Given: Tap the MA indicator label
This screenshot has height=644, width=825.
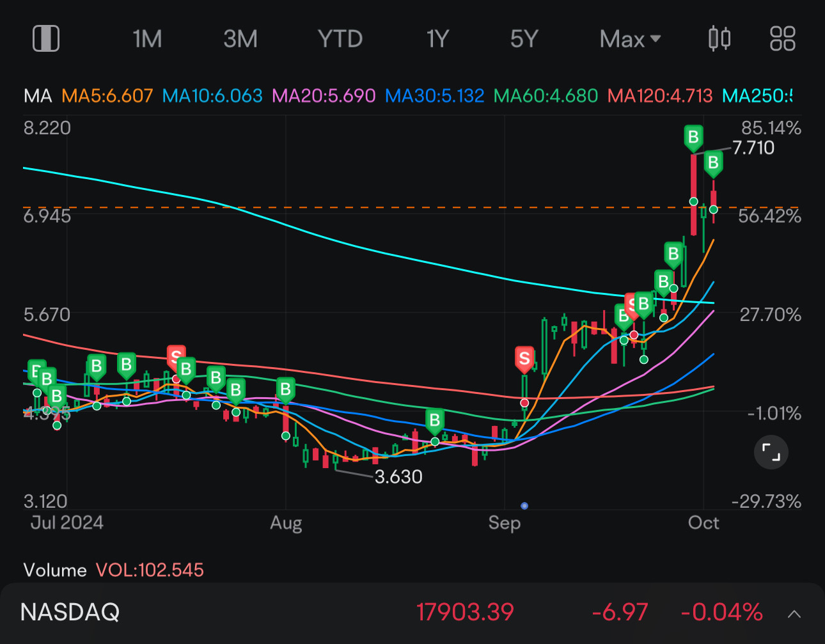Looking at the screenshot, I should (x=38, y=96).
